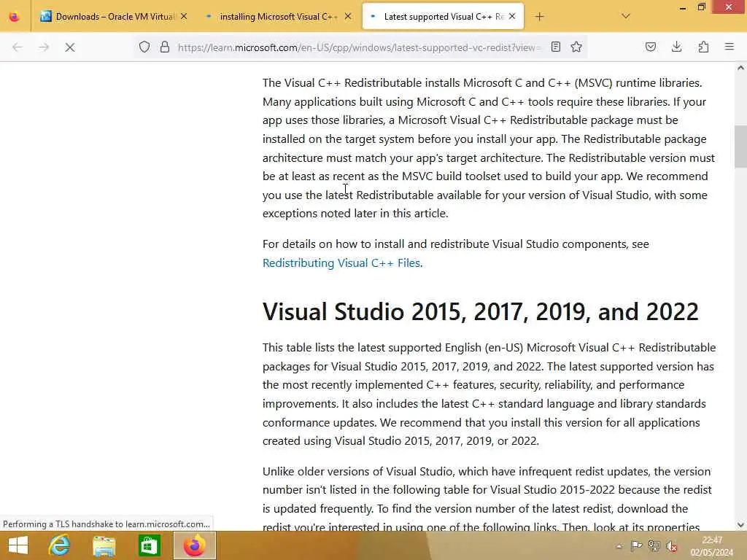Open the network status tray icon

tap(654, 545)
